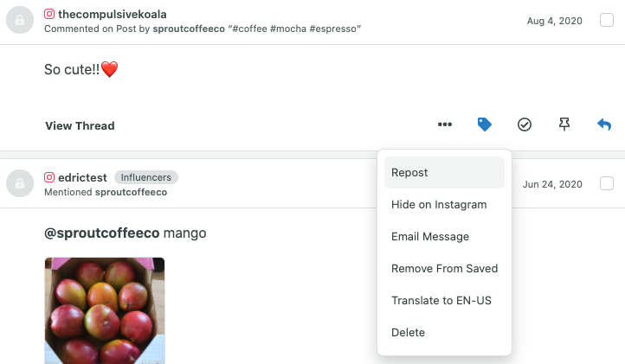Viewport: 625px width, 364px height.
Task: Open the mango photo thumbnail
Action: tap(105, 310)
